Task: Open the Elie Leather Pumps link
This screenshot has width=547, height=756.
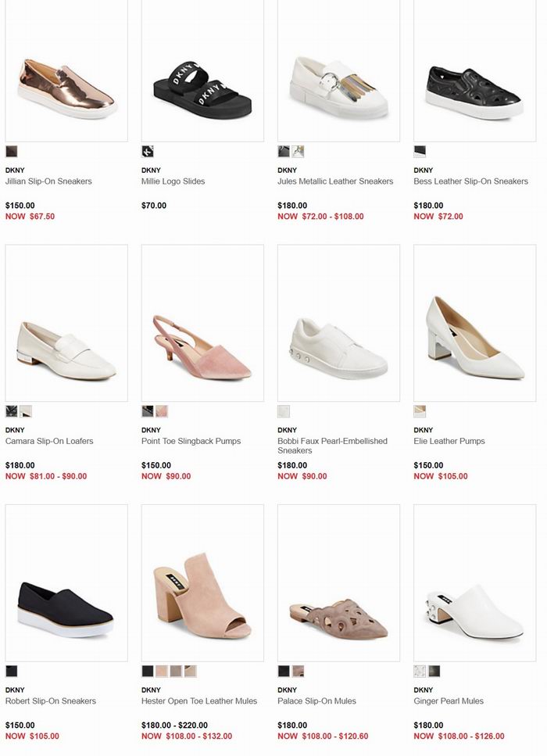Action: point(449,441)
